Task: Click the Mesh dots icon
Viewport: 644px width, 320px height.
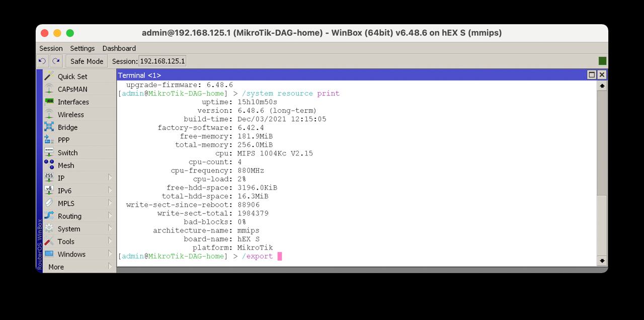Action: [x=49, y=165]
